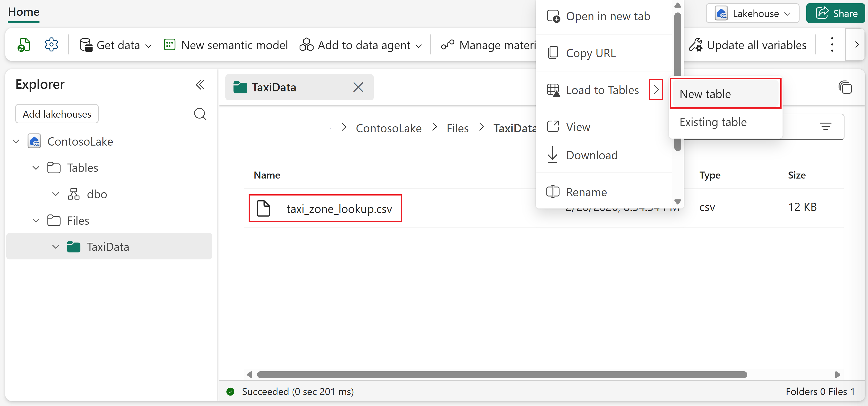868x406 pixels.
Task: Click the refresh lakehouse icon in toolbar
Action: click(x=24, y=45)
